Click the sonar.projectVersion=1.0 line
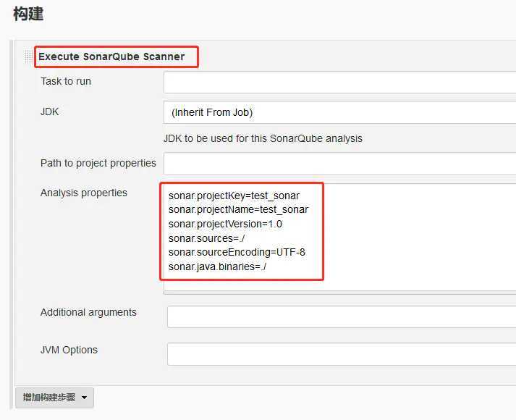The width and height of the screenshot is (516, 420). (225, 224)
